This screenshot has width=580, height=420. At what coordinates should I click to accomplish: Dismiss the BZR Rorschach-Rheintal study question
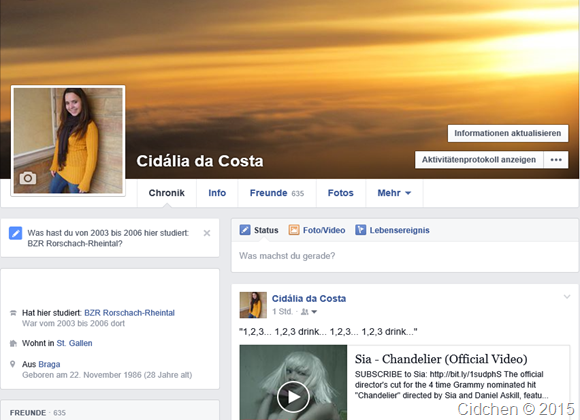(207, 233)
